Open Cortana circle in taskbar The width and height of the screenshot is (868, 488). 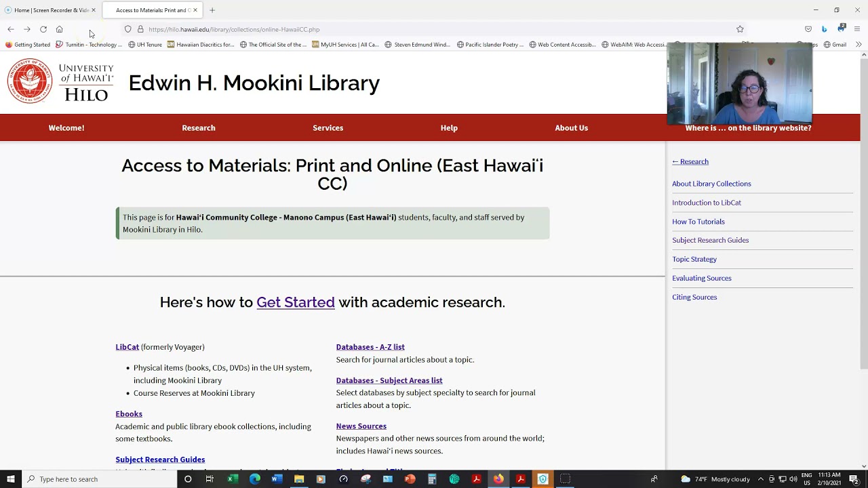click(188, 479)
